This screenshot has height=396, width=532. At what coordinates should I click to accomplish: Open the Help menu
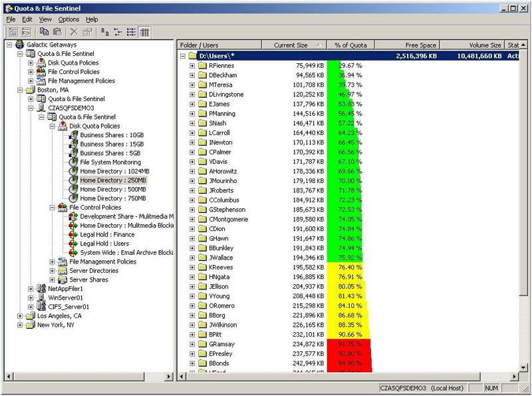tap(92, 19)
